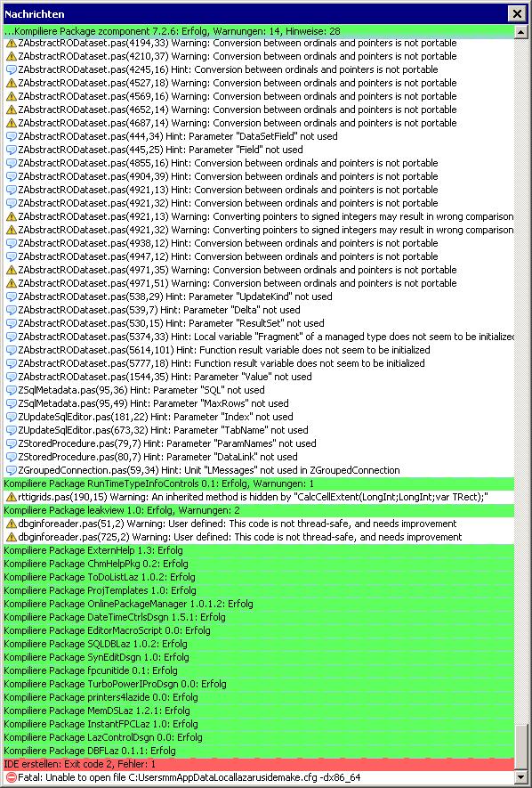Select hint row Parameter "ResultSet" not used
The height and width of the screenshot is (788, 532).
click(x=259, y=323)
